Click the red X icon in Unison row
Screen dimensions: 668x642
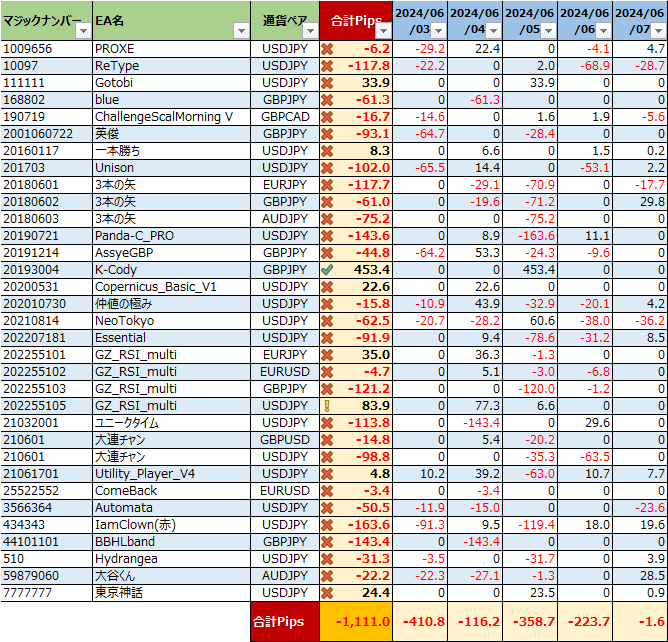(x=327, y=168)
